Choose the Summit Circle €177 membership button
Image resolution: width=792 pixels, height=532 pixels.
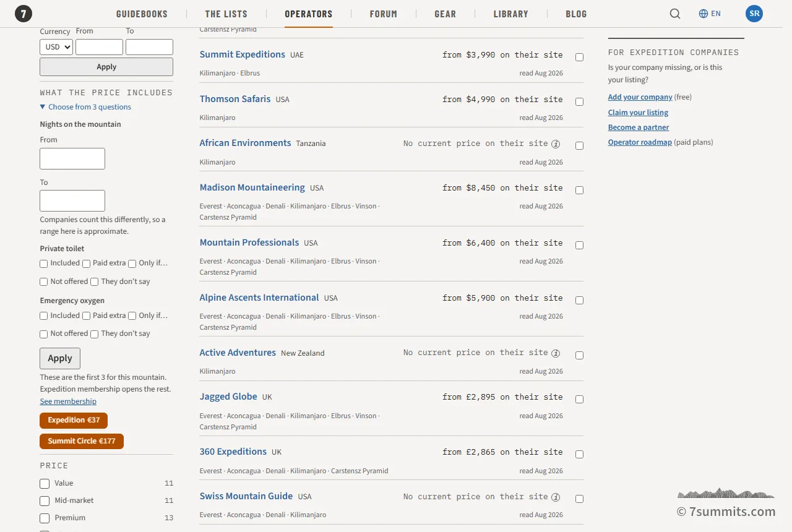point(82,442)
